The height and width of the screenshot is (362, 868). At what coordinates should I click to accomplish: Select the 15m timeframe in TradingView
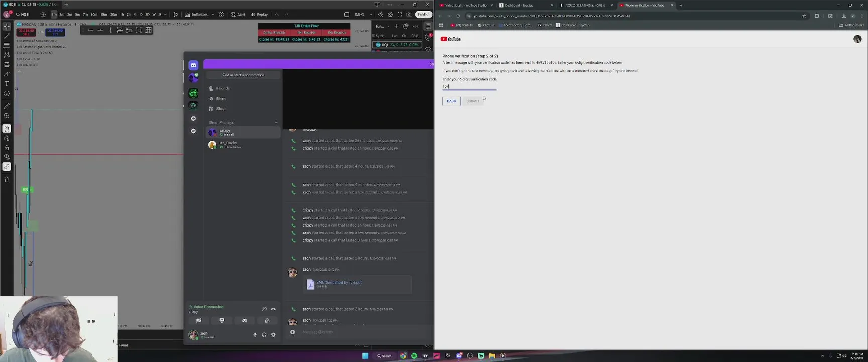(103, 15)
